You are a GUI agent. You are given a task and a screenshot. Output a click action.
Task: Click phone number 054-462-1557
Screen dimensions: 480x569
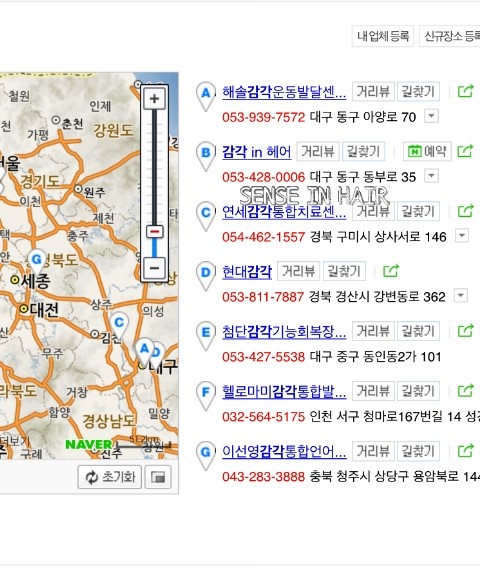click(263, 237)
